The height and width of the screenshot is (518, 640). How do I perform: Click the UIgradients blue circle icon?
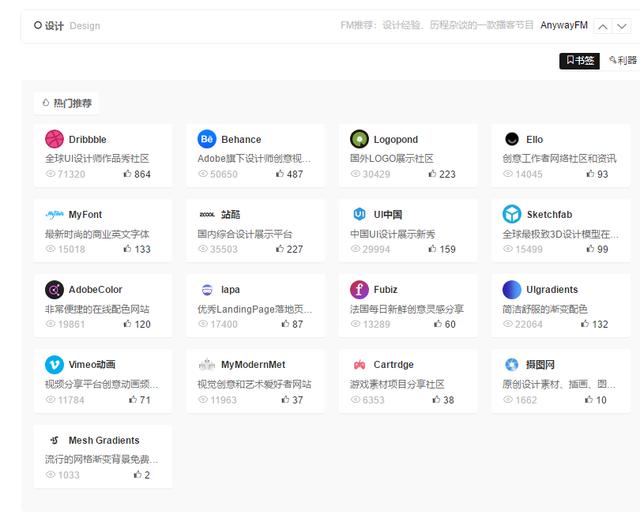[x=512, y=289]
